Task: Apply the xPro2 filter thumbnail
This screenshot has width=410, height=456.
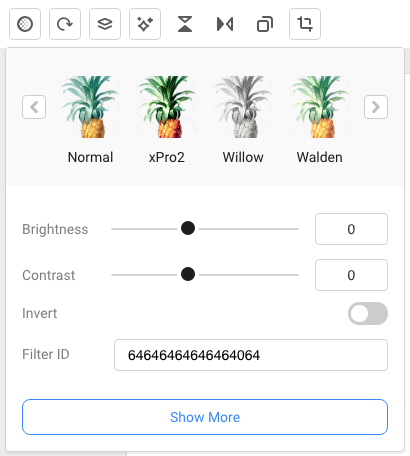Action: click(167, 107)
